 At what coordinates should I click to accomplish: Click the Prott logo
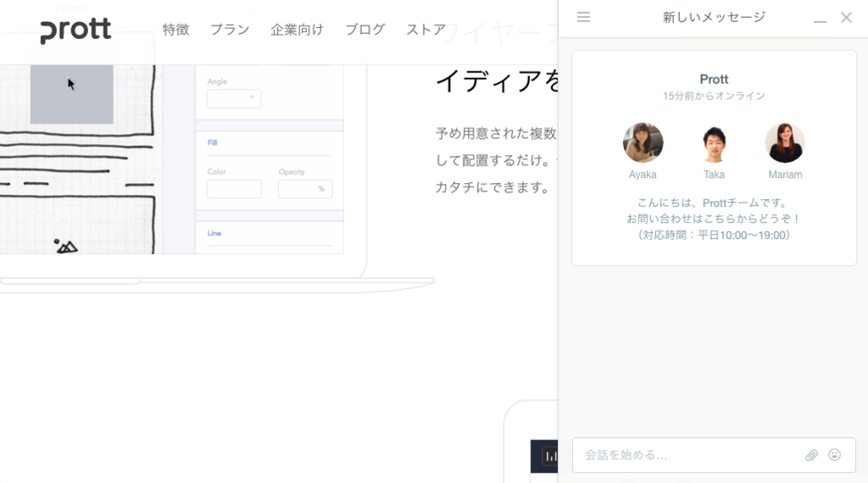[75, 31]
